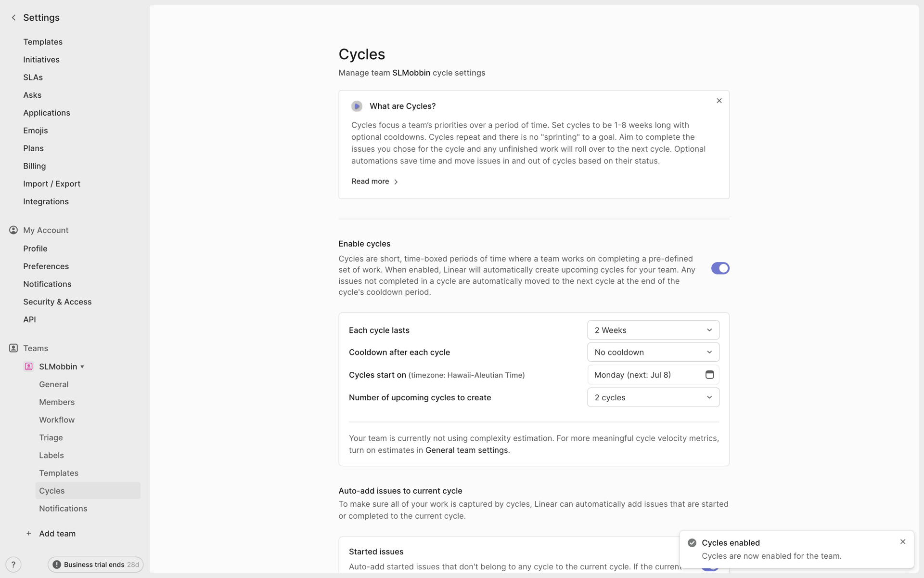Open the Each cycle lasts dropdown
924x578 pixels.
click(x=653, y=330)
